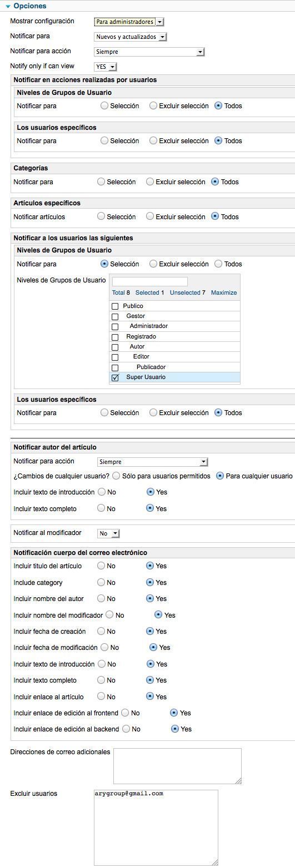The width and height of the screenshot is (295, 868).
Task: Open the Notificar al modificador dropdown
Action: click(x=108, y=533)
